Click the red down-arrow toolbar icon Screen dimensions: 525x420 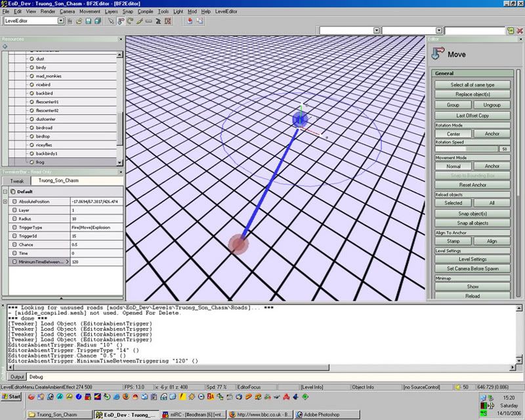click(x=190, y=21)
